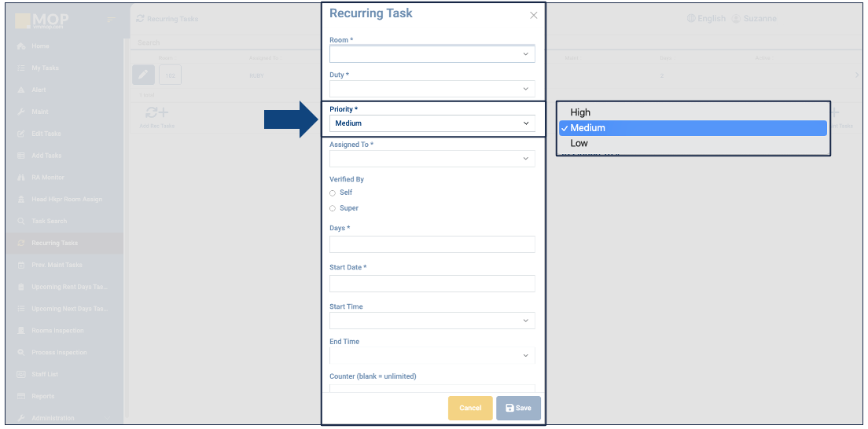
Task: Close the Recurring Task dialog
Action: [x=534, y=15]
